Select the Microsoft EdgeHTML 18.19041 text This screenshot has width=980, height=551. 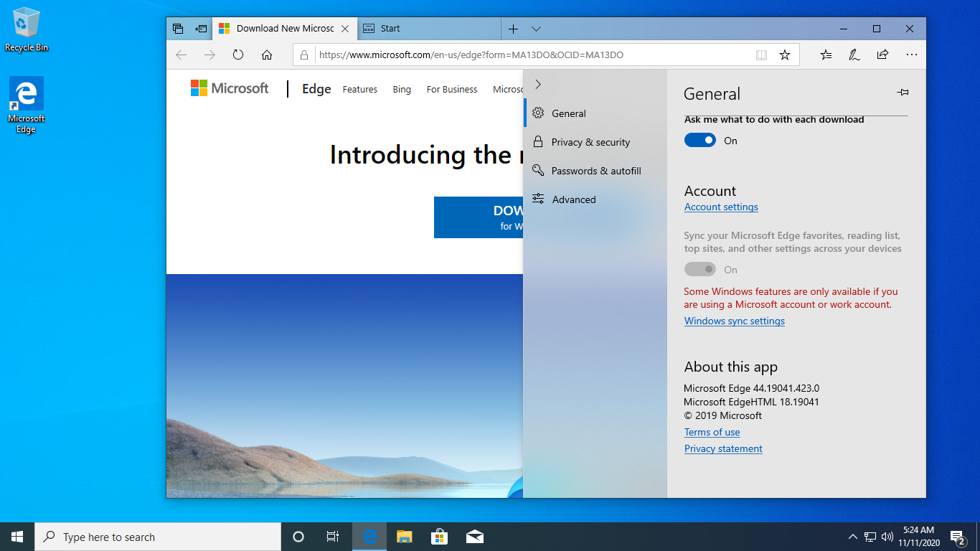coord(751,402)
